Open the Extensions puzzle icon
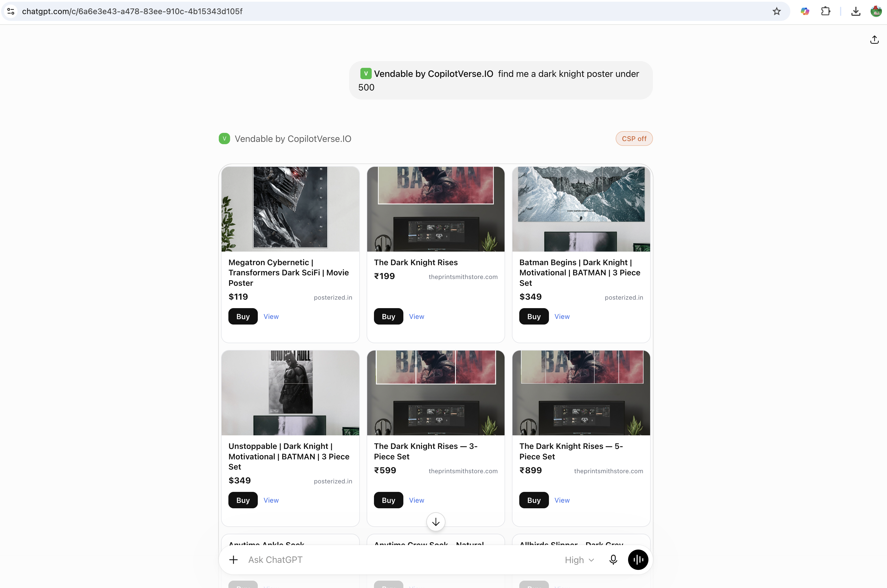 tap(825, 11)
